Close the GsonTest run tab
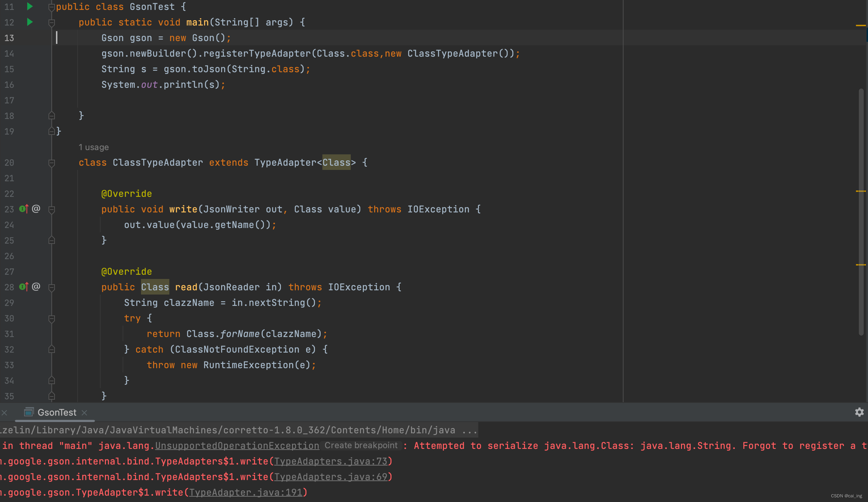This screenshot has height=502, width=868. [x=84, y=412]
